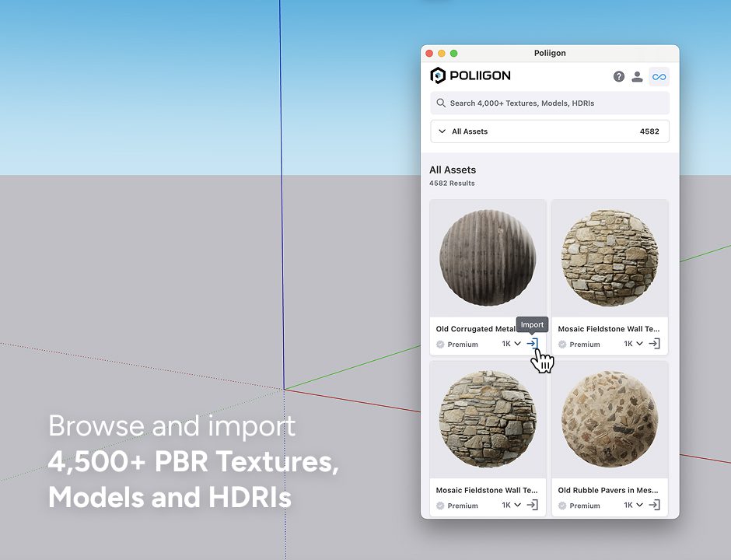Click the 4582 count in the category dropdown
The width and height of the screenshot is (731, 560).
click(649, 131)
